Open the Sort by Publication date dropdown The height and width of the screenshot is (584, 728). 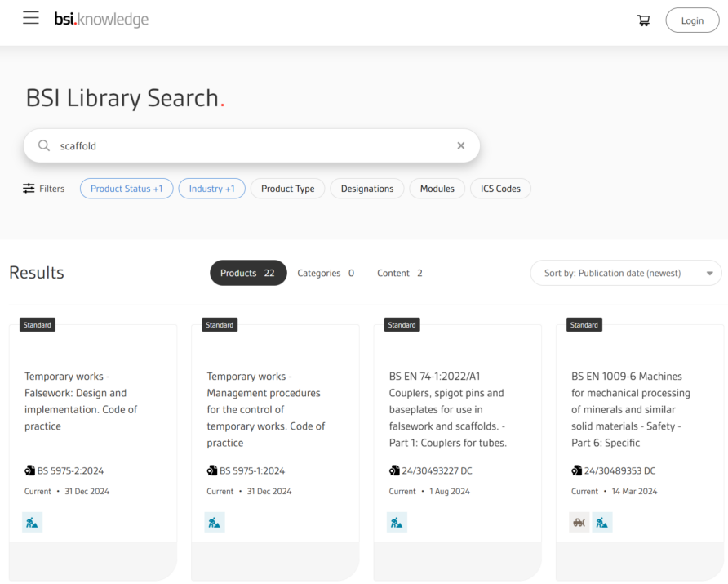[626, 273]
